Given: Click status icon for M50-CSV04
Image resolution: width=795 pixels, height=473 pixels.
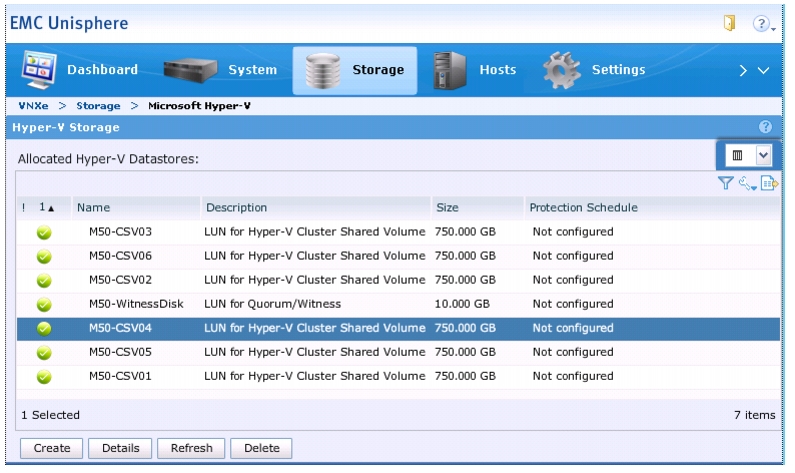Looking at the screenshot, I should (44, 329).
